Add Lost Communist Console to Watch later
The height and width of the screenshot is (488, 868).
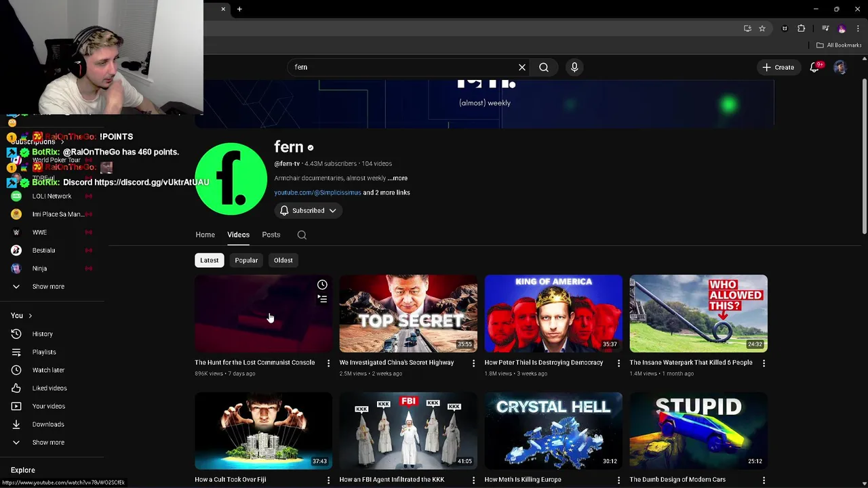coord(322,285)
